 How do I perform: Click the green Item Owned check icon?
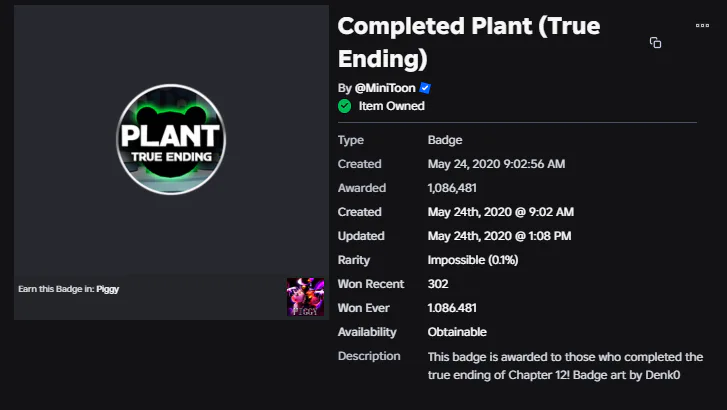[x=345, y=106]
